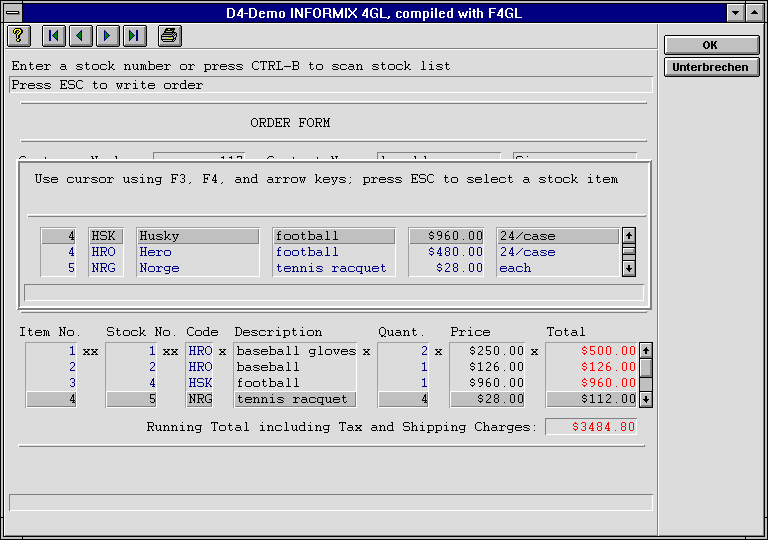Screen dimensions: 768x540
Task: Click the printer icon in toolbar
Action: pyautogui.click(x=169, y=36)
